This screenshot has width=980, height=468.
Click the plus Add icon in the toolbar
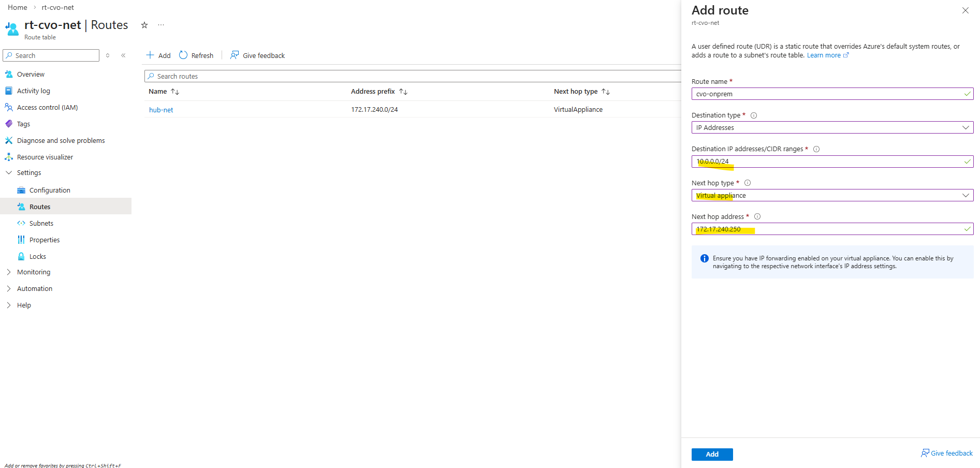(150, 55)
